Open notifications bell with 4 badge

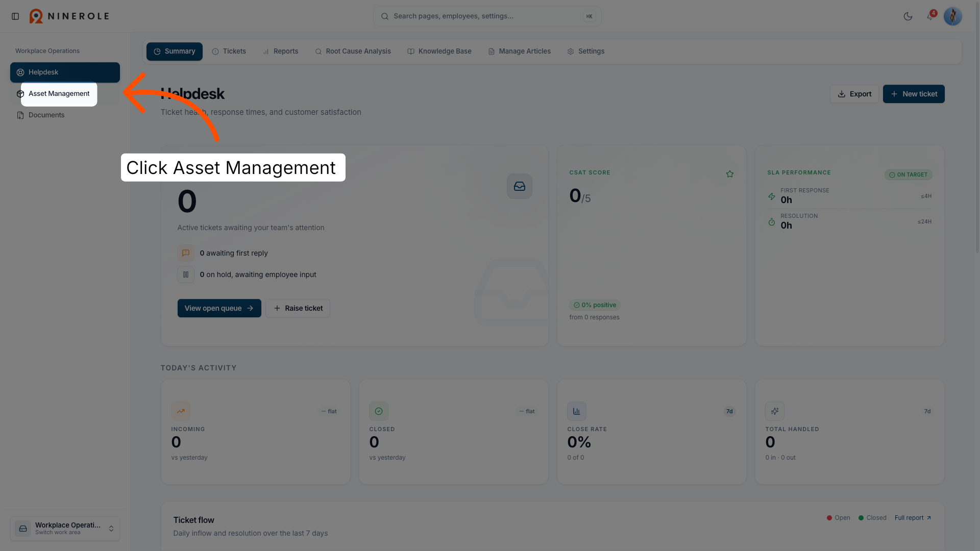pos(930,16)
